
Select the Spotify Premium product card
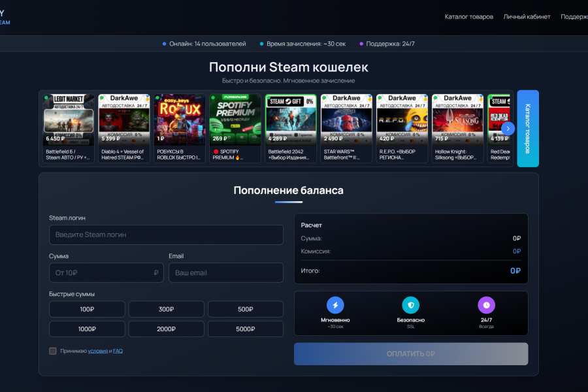(x=235, y=128)
